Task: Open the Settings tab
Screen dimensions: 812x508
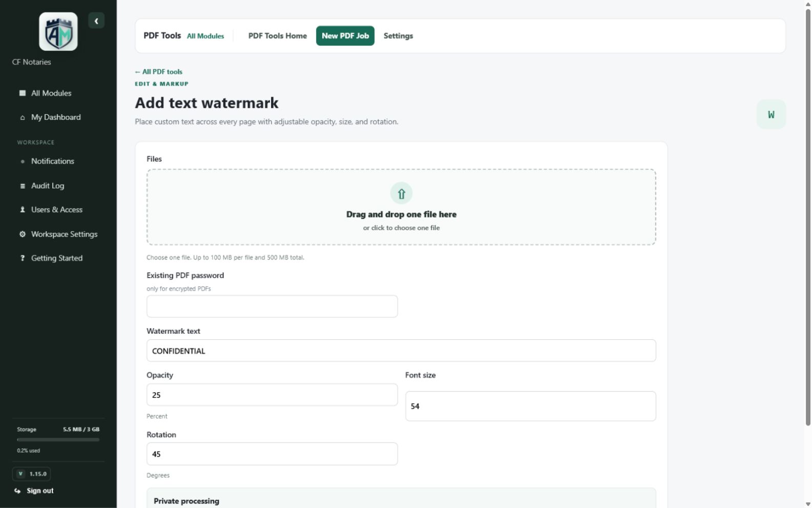Action: (x=398, y=36)
